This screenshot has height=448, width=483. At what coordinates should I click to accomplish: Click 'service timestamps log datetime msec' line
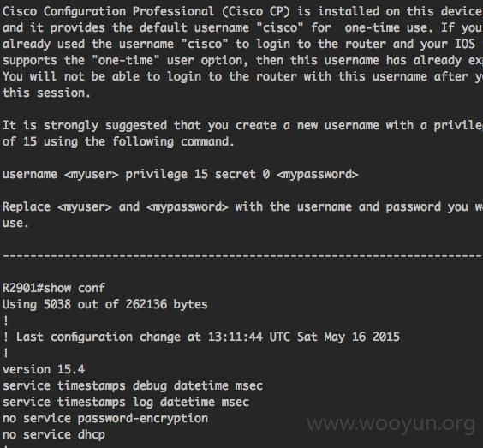tap(126, 403)
